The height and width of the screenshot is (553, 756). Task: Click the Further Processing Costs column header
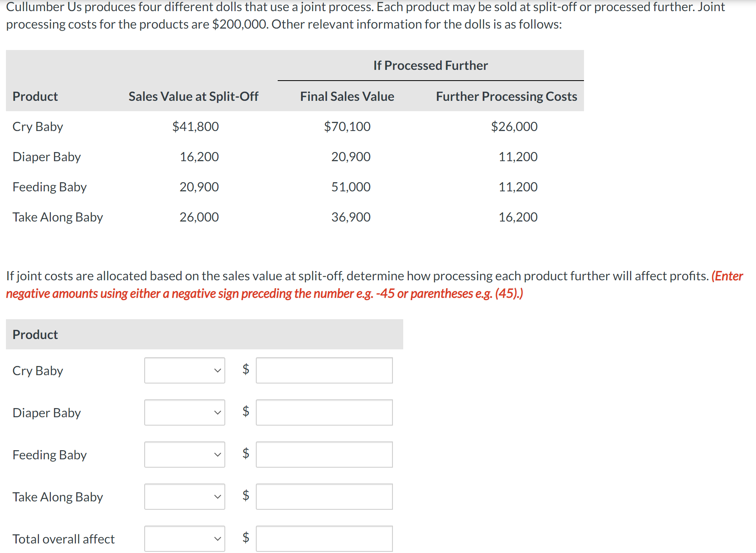507,96
